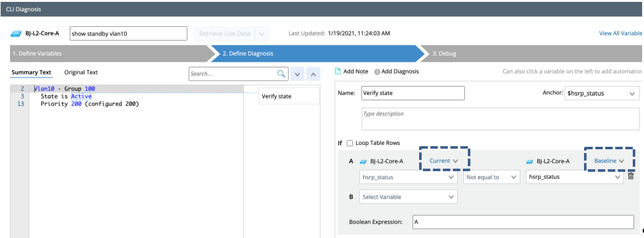Open the Select Variable dropdown for B

pos(409,197)
